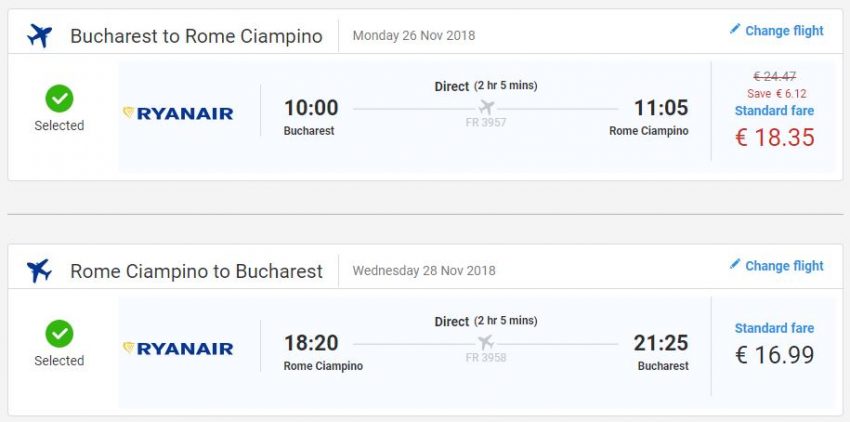Select the Standard fare label above € 16.99

pos(774,328)
